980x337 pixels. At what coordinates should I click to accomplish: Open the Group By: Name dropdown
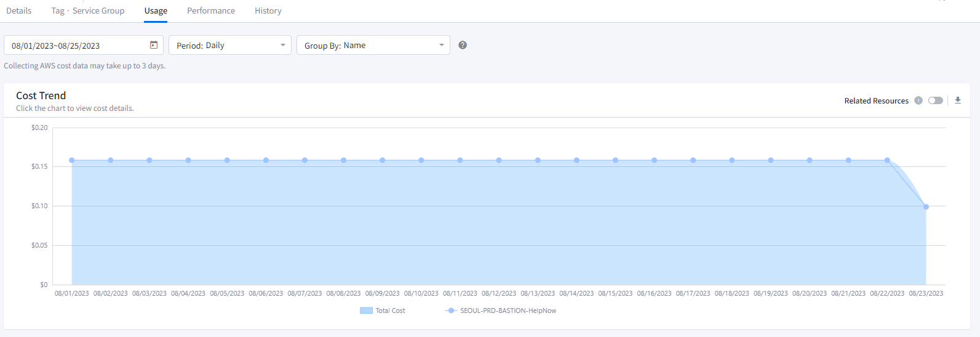pyautogui.click(x=373, y=45)
